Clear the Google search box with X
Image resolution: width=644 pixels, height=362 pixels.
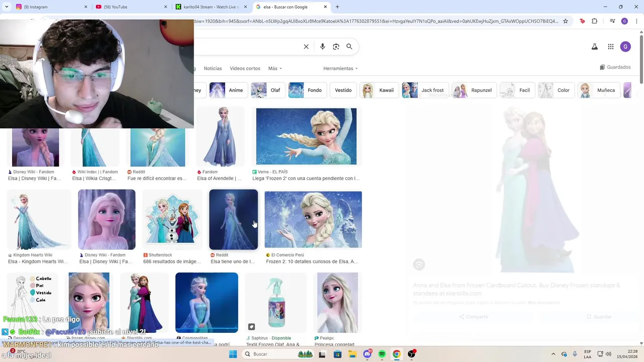306,47
